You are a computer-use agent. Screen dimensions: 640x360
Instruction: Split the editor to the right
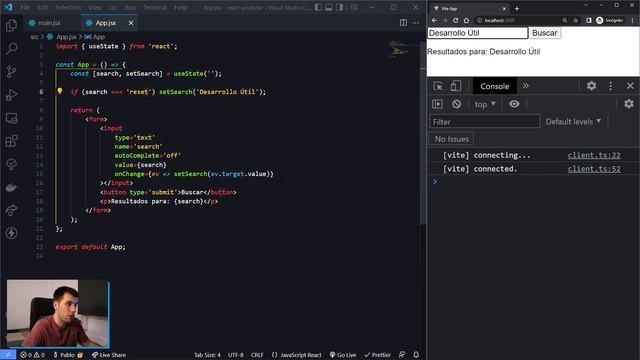click(x=403, y=23)
